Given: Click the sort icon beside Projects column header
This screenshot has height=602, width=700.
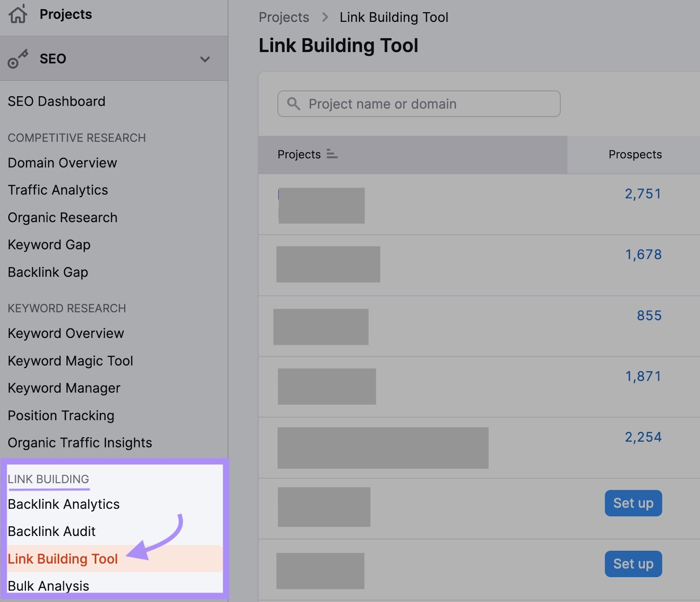Looking at the screenshot, I should (x=332, y=154).
